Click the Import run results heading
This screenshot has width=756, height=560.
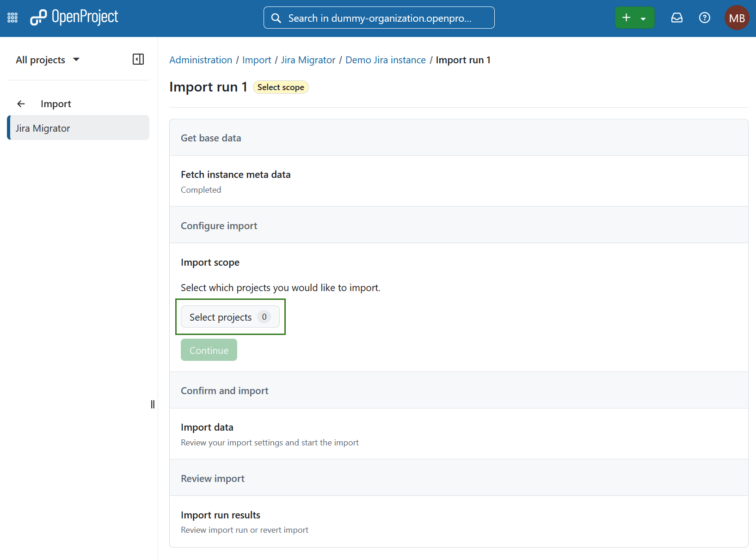coord(220,515)
